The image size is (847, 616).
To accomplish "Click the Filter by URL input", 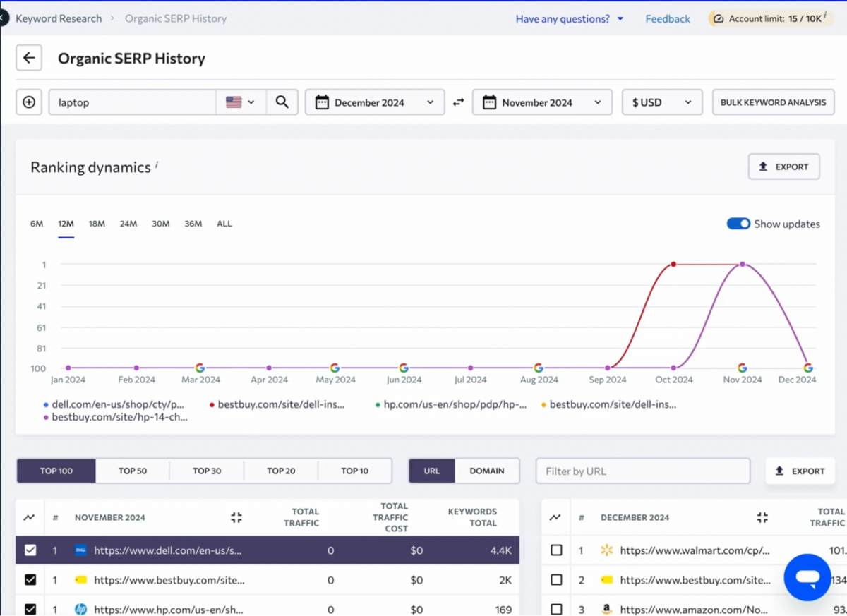I will pyautogui.click(x=643, y=471).
